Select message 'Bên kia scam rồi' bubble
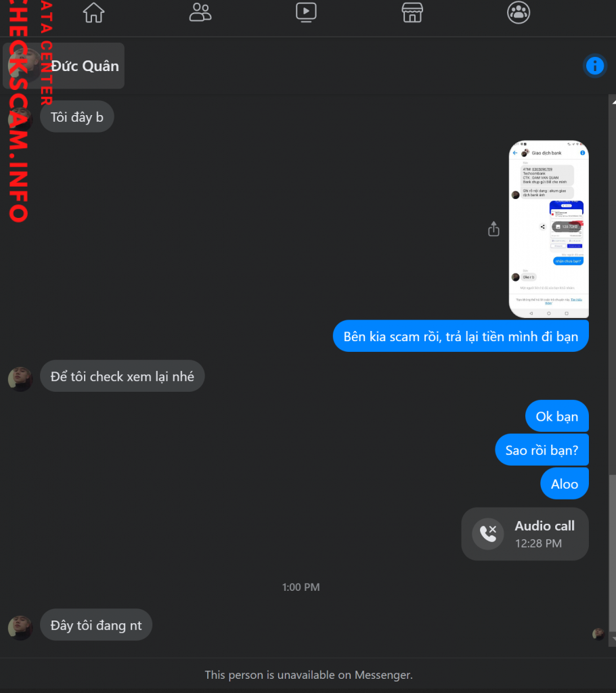This screenshot has height=693, width=616. point(461,336)
